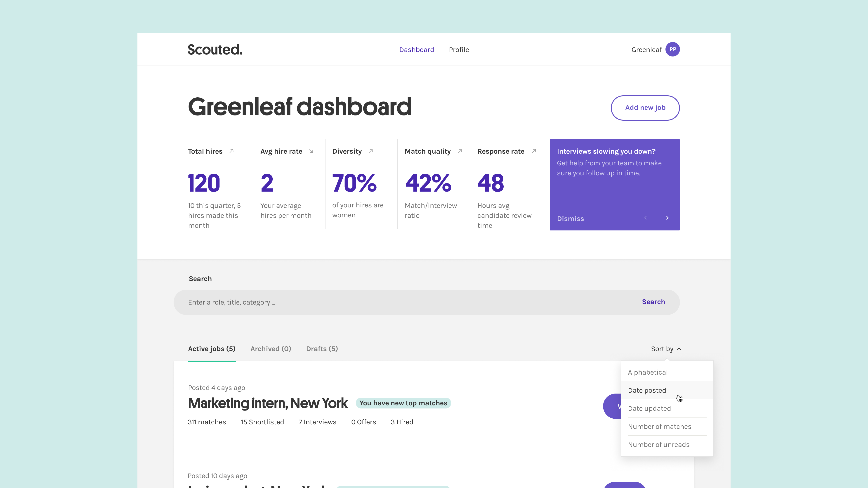This screenshot has height=488, width=868.
Task: Click the Match quality arrow icon
Action: click(x=460, y=151)
